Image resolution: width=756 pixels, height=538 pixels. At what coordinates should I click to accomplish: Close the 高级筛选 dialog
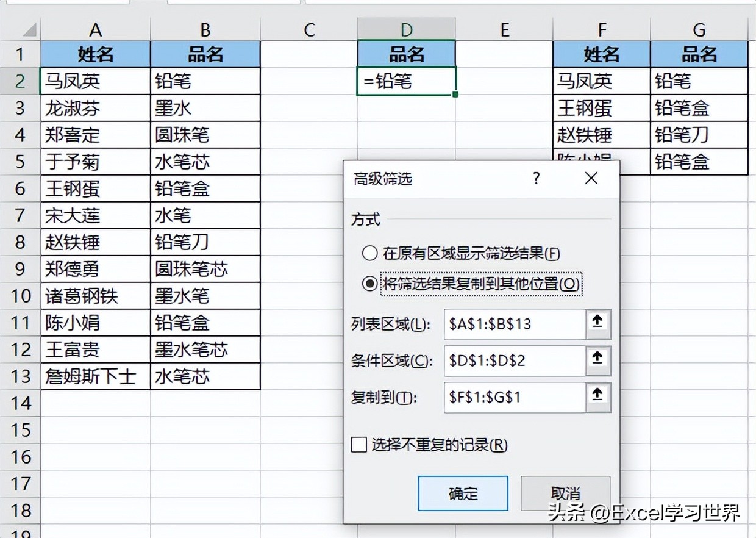click(x=590, y=178)
